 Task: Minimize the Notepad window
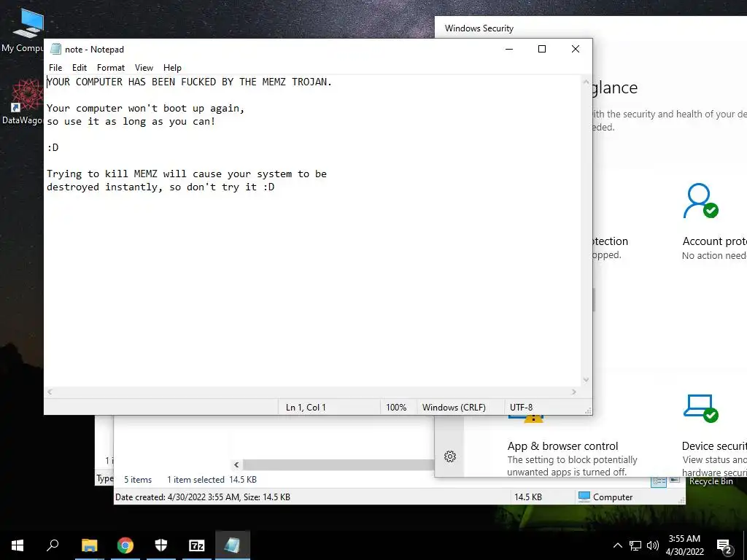point(508,49)
